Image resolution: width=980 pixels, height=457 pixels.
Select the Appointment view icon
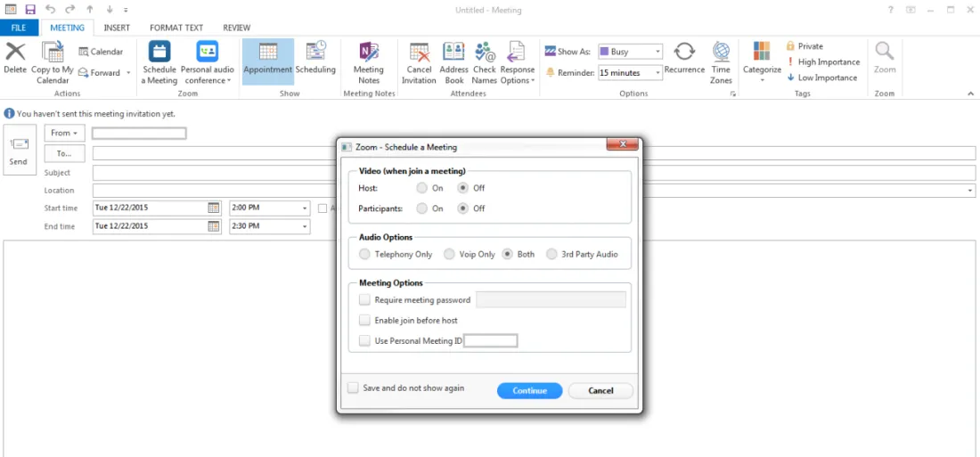pos(267,52)
